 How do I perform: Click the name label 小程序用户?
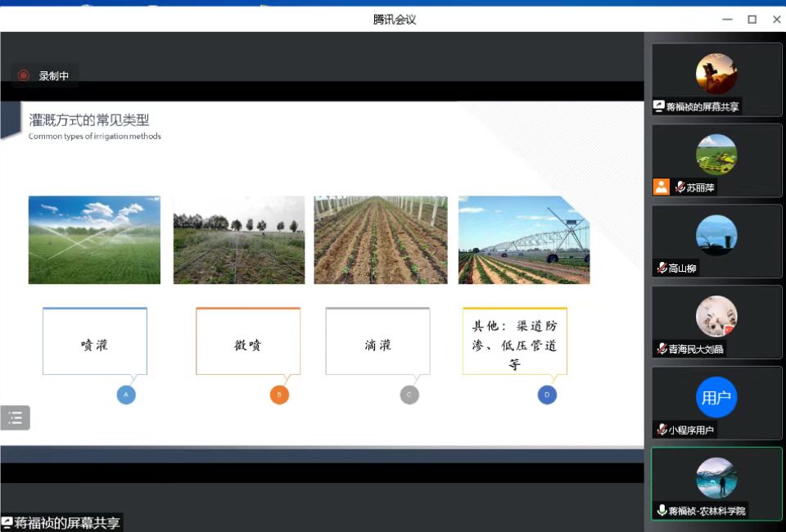pyautogui.click(x=691, y=430)
